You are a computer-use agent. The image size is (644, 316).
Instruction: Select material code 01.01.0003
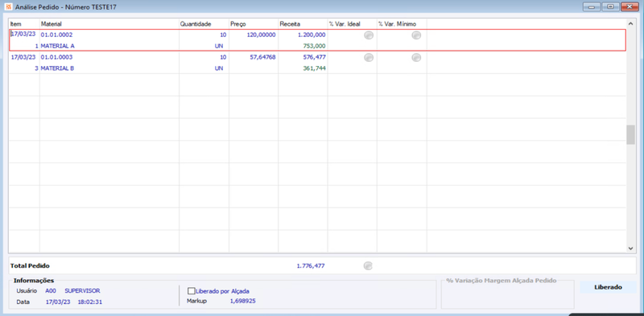point(56,57)
